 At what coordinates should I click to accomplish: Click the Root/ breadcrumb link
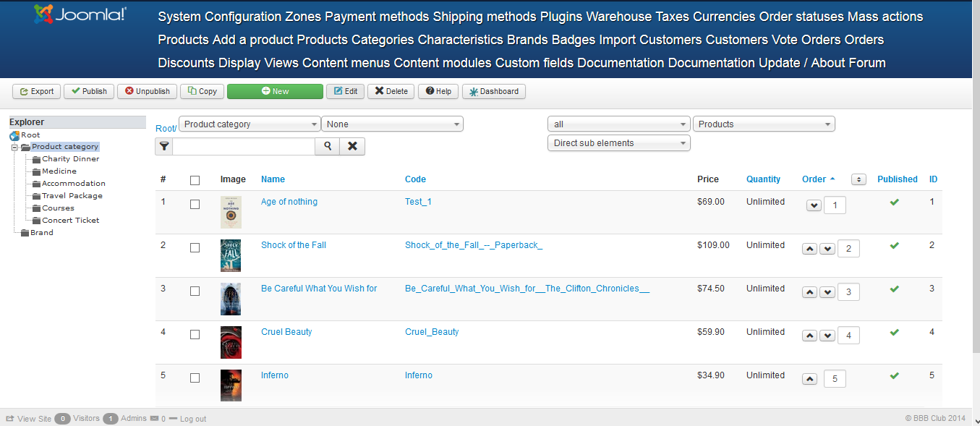click(166, 129)
